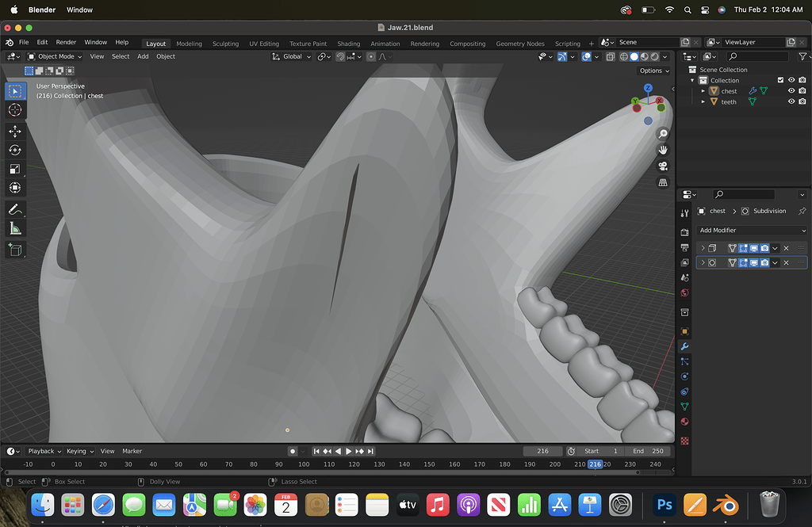The width and height of the screenshot is (812, 527).
Task: Play the animation forward
Action: 349,452
